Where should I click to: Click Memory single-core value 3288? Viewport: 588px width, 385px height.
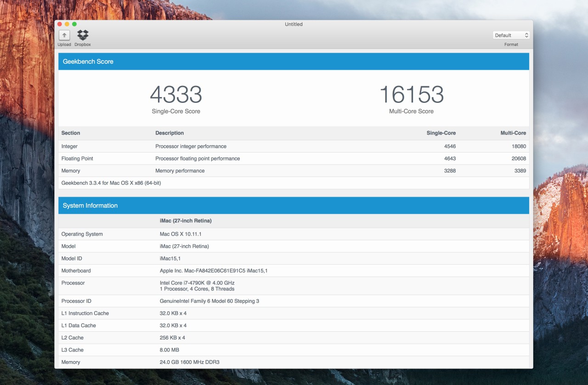[x=449, y=171]
